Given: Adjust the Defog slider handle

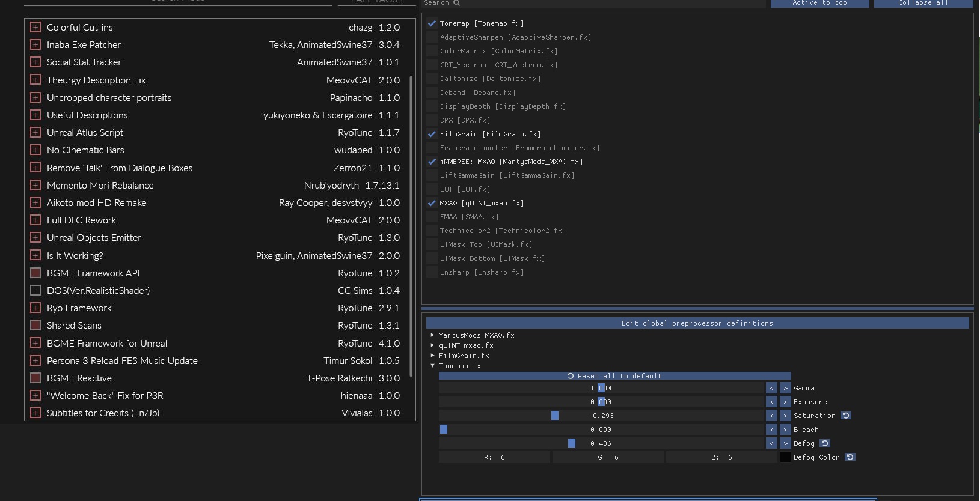Looking at the screenshot, I should (572, 443).
